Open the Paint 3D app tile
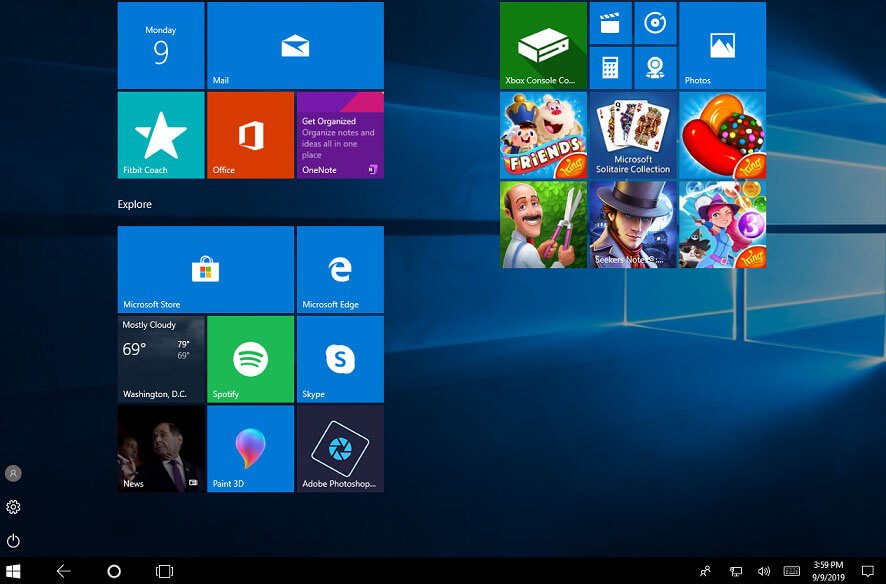 tap(250, 448)
